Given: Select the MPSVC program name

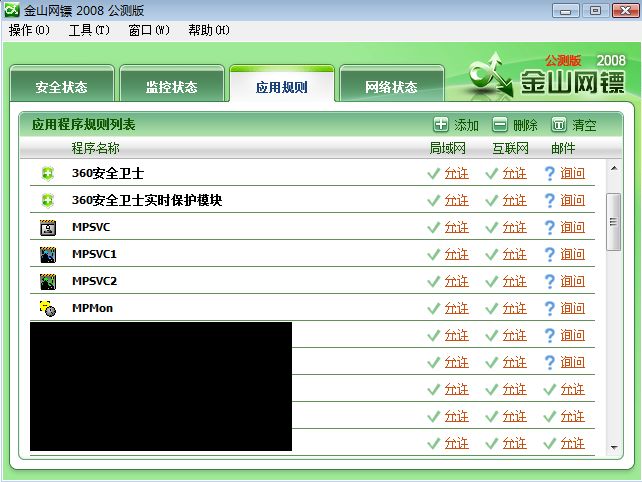Looking at the screenshot, I should (91, 227).
